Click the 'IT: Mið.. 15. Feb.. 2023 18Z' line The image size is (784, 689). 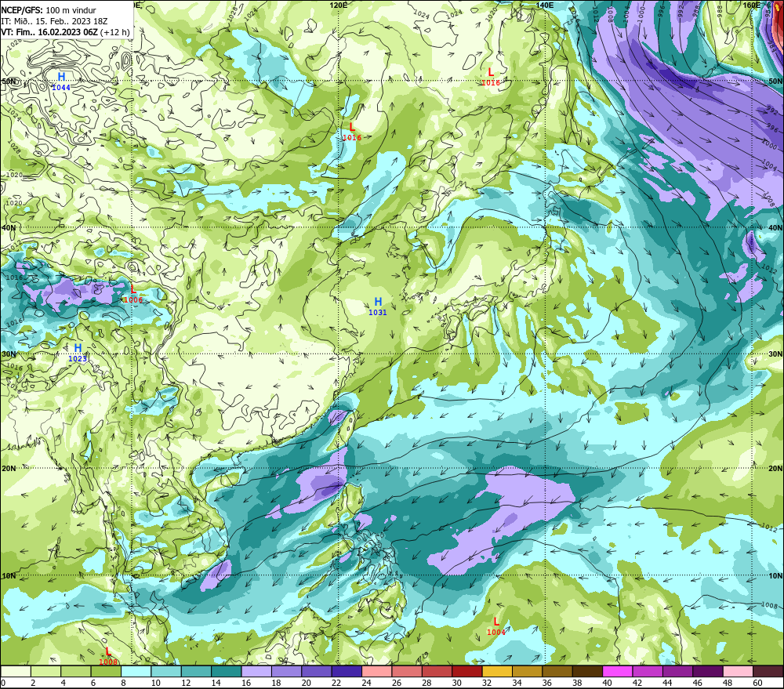pyautogui.click(x=54, y=21)
